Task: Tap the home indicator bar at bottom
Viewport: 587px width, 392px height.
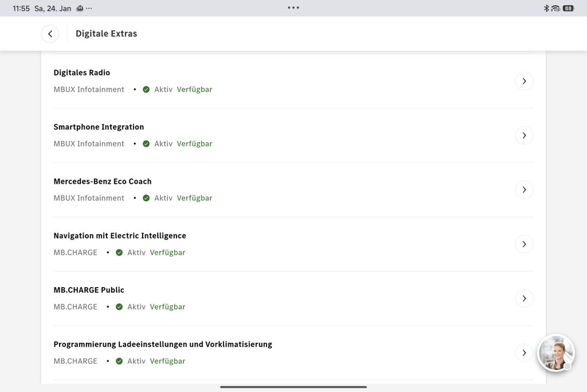Action: 293,387
